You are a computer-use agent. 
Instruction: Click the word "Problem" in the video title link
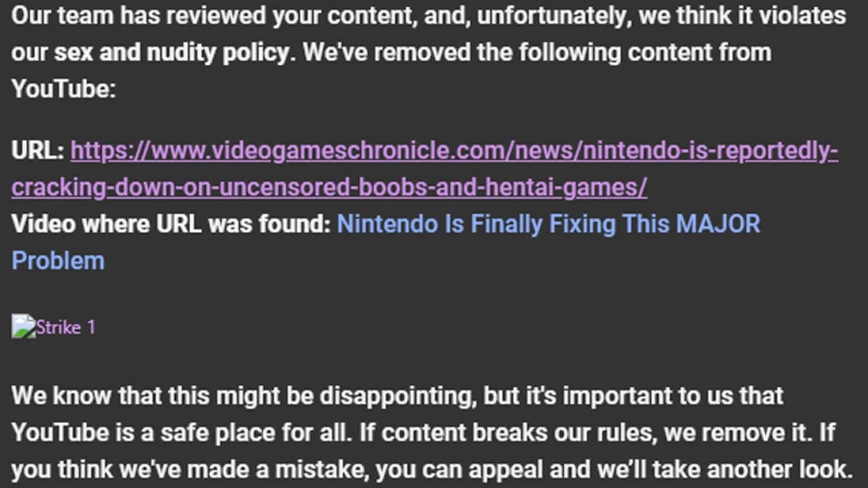pyautogui.click(x=58, y=261)
